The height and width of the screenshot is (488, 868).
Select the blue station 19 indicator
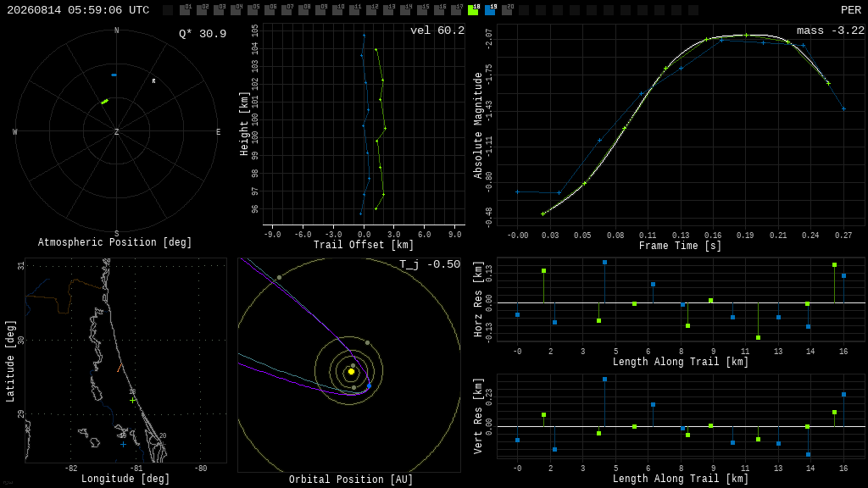pyautogui.click(x=491, y=9)
